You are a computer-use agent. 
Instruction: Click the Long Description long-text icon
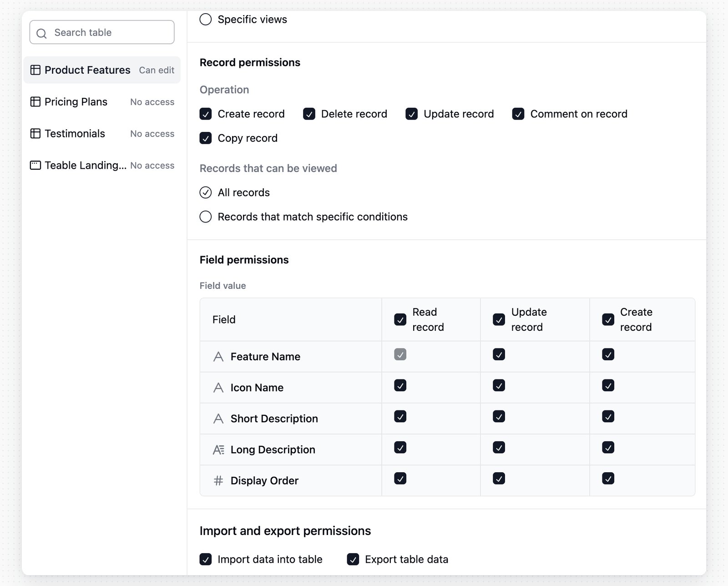click(218, 450)
